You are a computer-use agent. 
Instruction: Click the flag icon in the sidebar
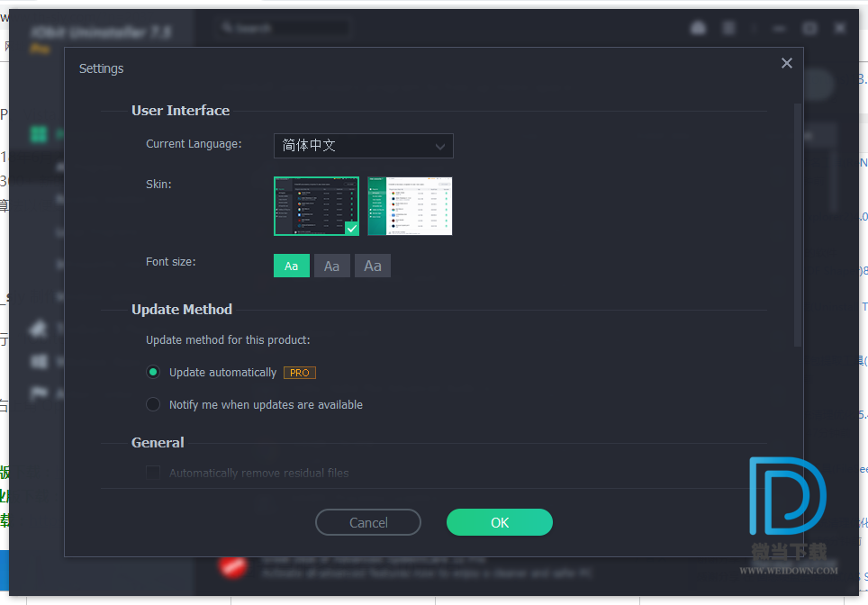point(38,393)
